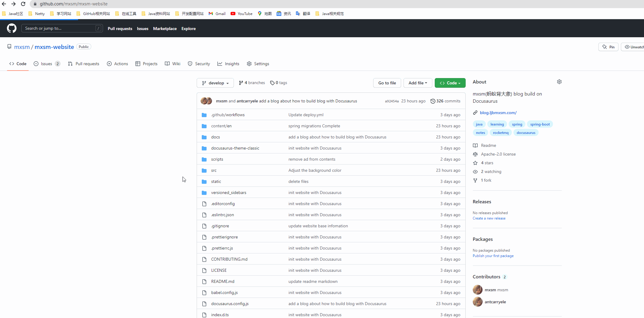Open the develop branch dropdown

click(215, 83)
